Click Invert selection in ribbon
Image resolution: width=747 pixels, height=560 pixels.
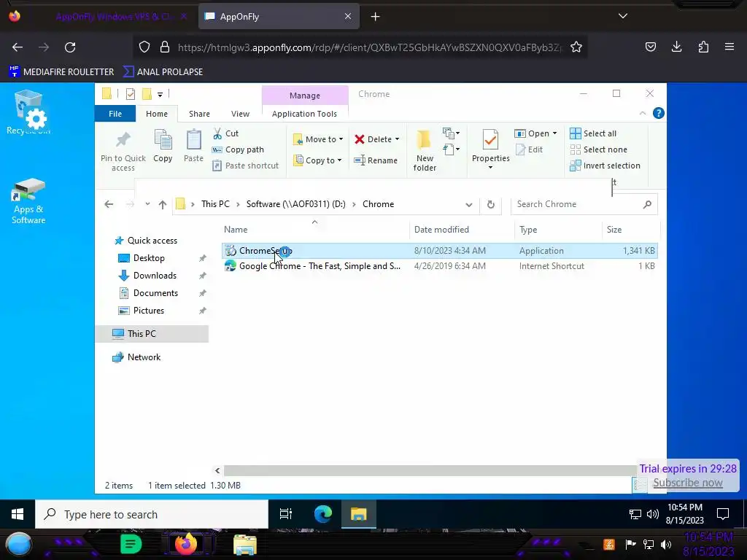tap(605, 166)
